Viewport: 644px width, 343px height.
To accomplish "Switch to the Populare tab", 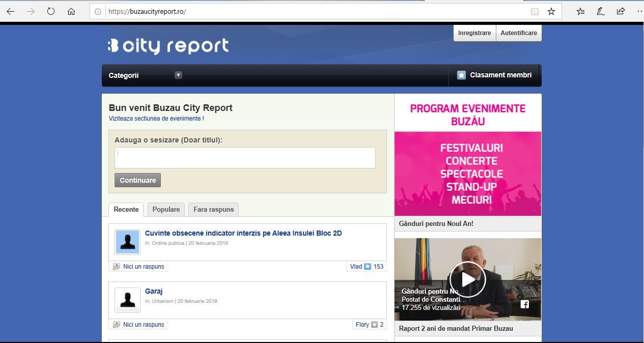I will click(166, 209).
